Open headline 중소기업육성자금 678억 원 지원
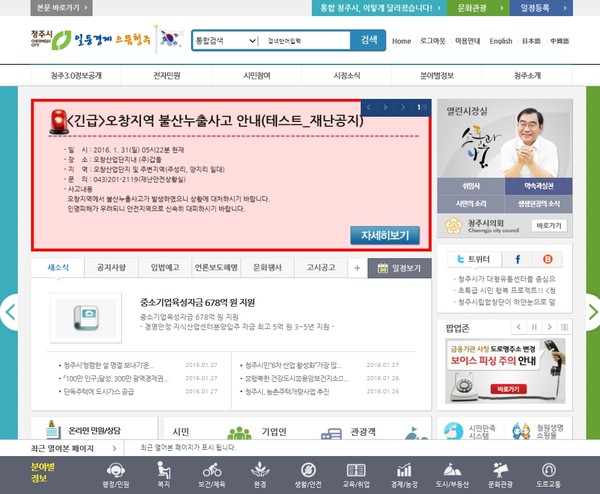 click(x=197, y=303)
